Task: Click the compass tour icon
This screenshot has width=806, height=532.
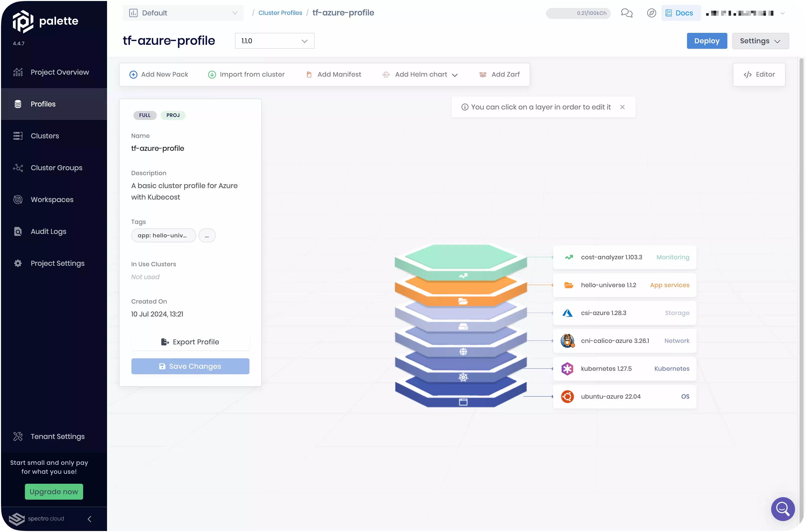Action: [651, 13]
